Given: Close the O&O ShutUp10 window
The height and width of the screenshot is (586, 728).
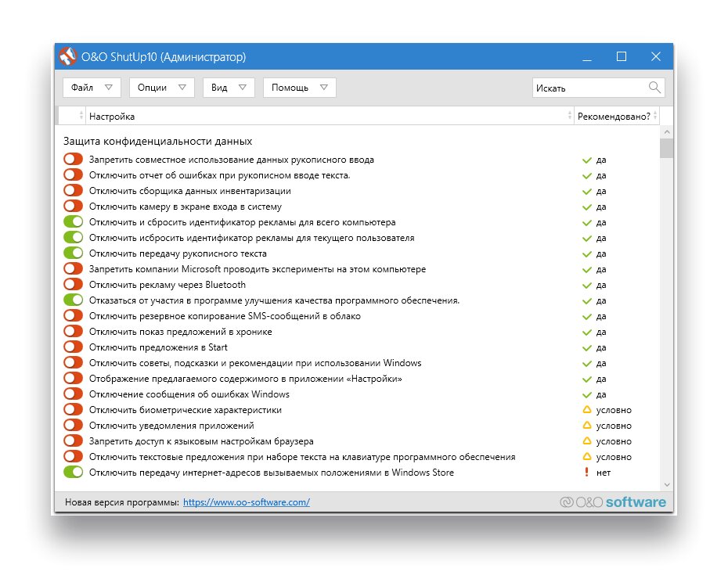Looking at the screenshot, I should tap(655, 56).
